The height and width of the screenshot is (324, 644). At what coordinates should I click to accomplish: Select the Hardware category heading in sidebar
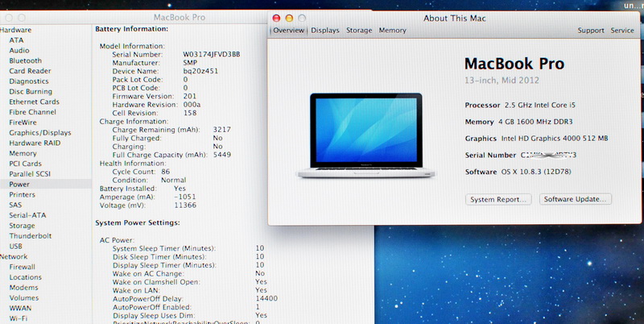[x=15, y=30]
